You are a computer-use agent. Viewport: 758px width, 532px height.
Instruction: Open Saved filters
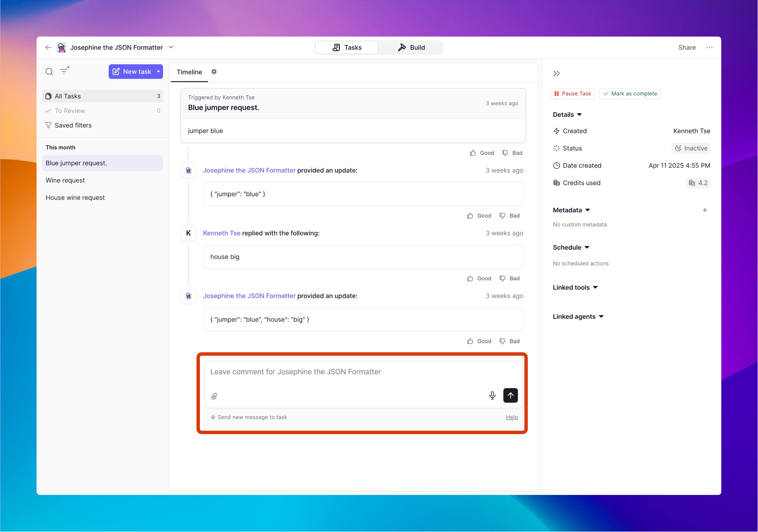[102, 125]
